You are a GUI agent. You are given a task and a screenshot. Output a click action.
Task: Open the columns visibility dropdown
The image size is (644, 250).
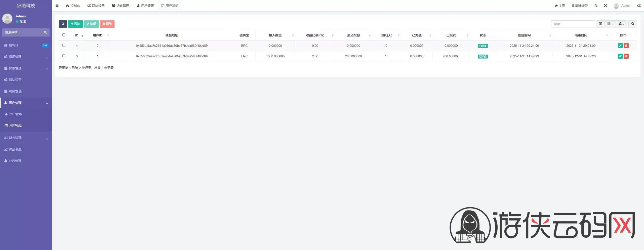(x=610, y=24)
